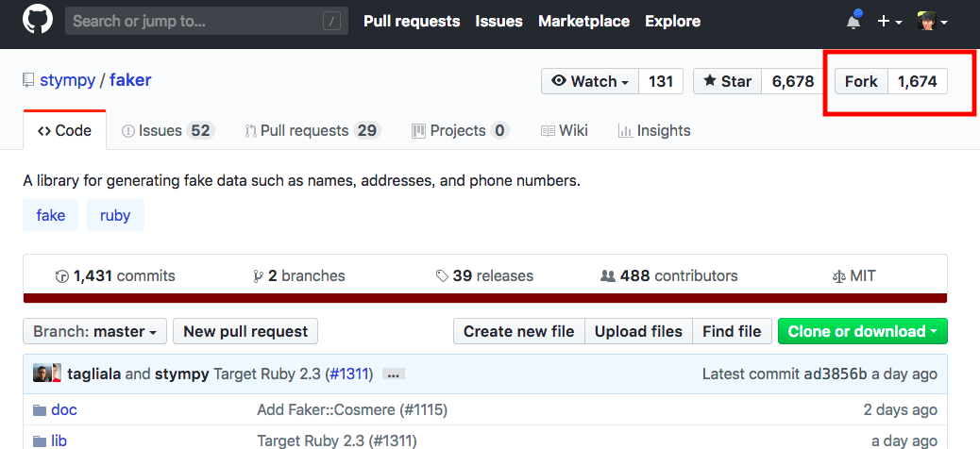Open the user avatar menu

933,22
